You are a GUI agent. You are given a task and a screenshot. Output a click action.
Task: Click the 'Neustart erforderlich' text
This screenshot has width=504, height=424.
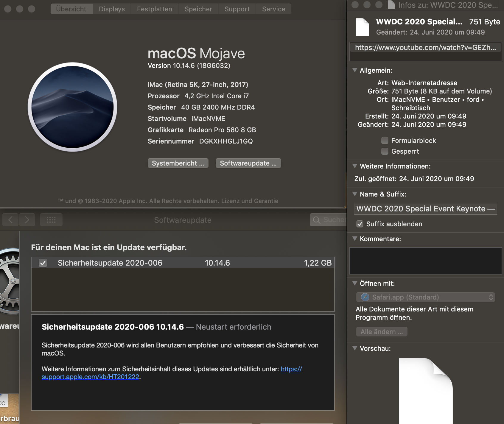[x=234, y=327]
